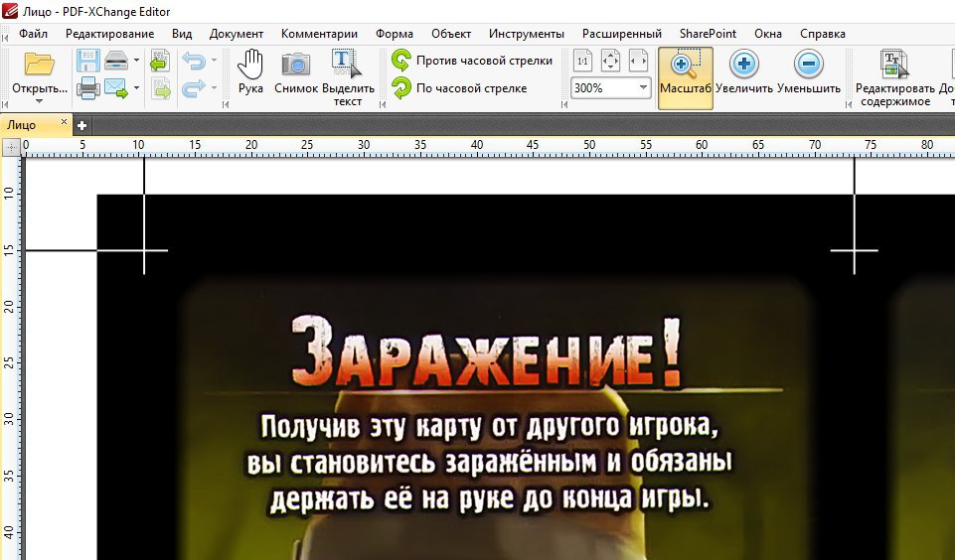Select the Снимок snapshot tool
This screenshot has height=560, width=955.
point(296,73)
